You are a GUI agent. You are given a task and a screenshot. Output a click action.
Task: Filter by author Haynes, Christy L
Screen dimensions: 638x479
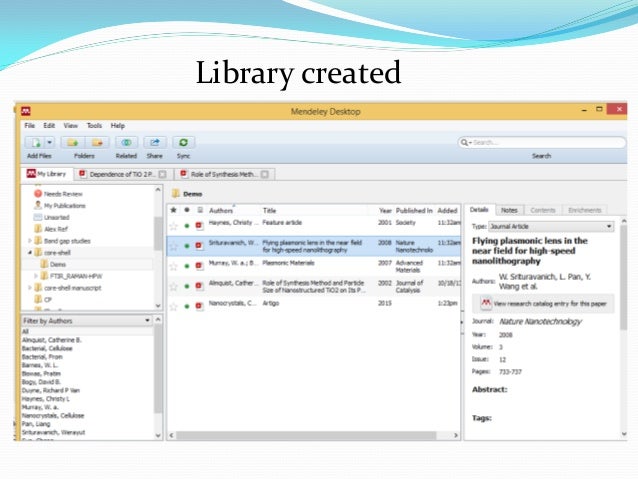pyautogui.click(x=46, y=399)
